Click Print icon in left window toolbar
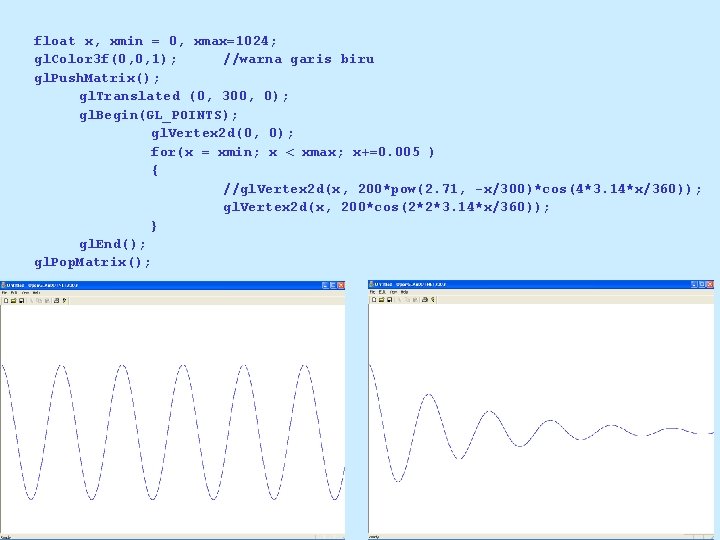 [x=56, y=301]
